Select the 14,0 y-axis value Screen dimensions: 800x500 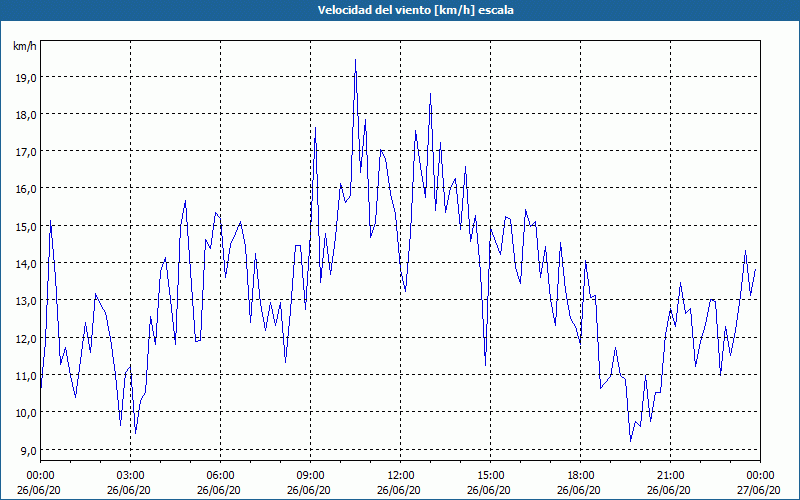(26, 264)
